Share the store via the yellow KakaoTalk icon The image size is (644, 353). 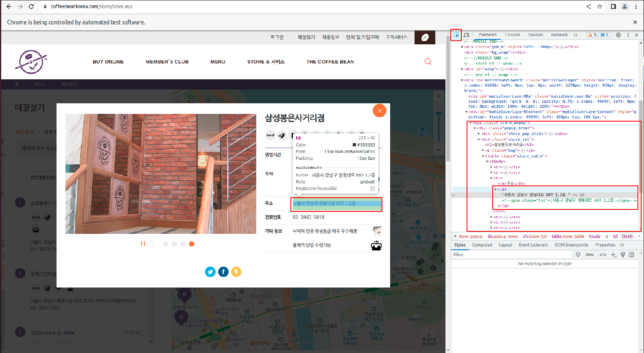pyautogui.click(x=236, y=272)
